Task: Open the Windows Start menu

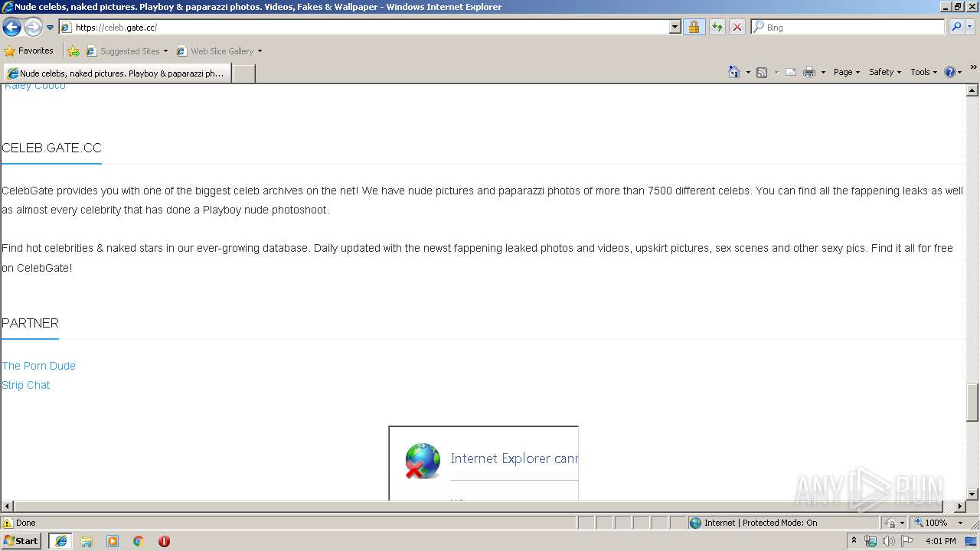Action: click(21, 541)
